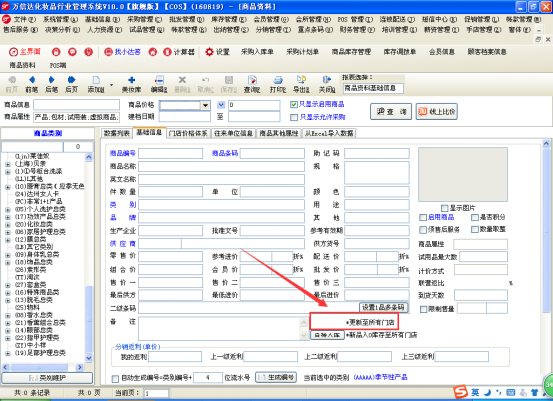553x401 pixels.
Task: Go to previous record (前笔) arrow
Action: (32, 80)
